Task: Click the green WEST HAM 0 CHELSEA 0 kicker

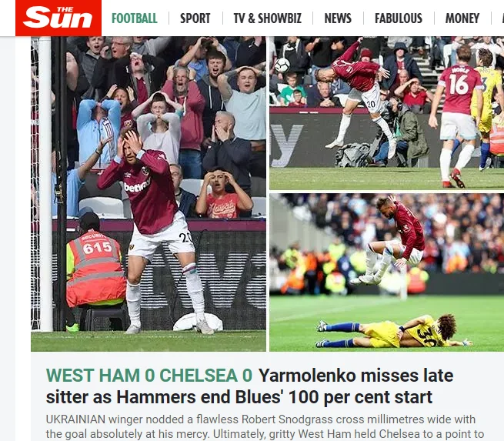Action: pyautogui.click(x=149, y=375)
